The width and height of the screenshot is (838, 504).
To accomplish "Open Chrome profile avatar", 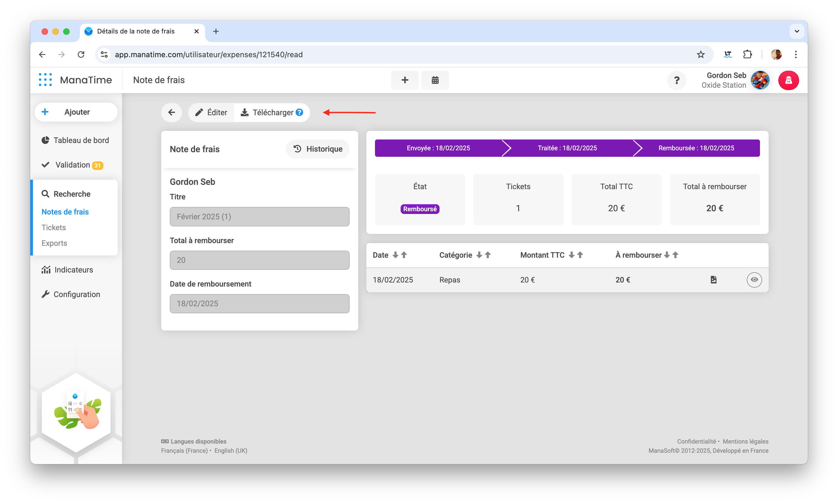I will coord(776,54).
